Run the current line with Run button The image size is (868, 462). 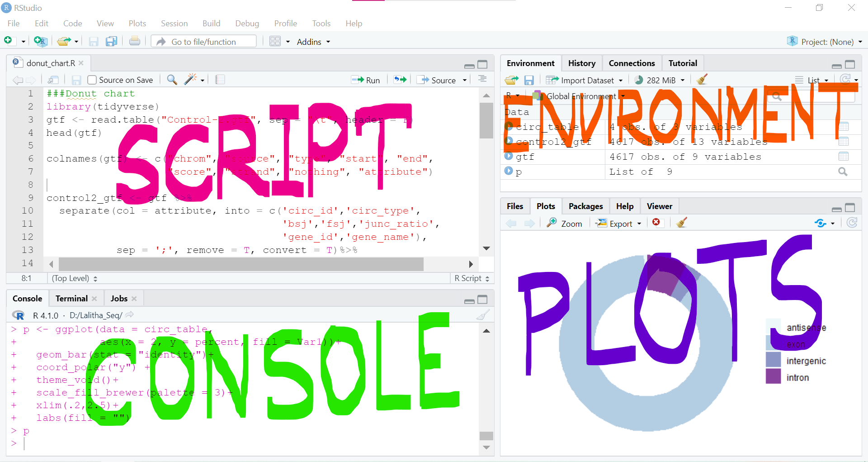(x=366, y=80)
